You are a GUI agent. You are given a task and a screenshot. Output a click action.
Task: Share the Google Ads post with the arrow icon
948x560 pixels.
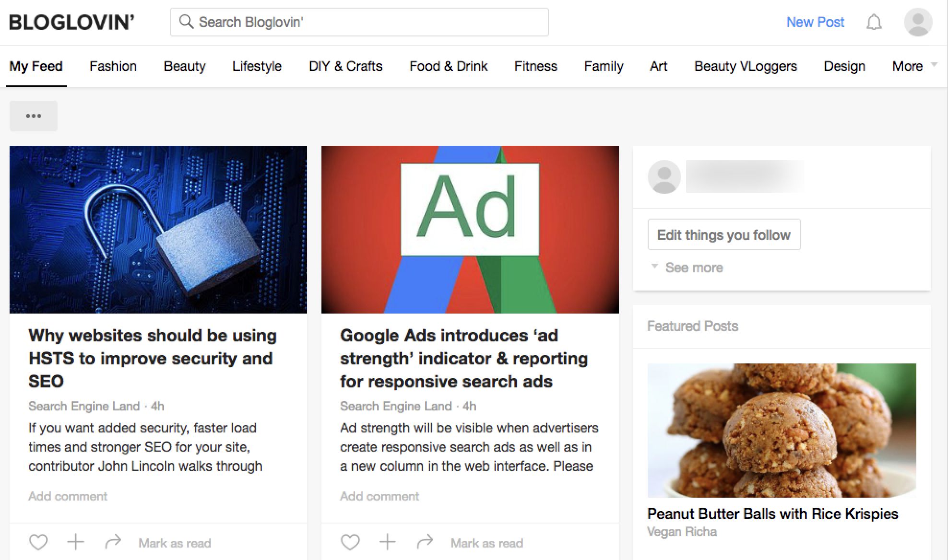point(425,542)
